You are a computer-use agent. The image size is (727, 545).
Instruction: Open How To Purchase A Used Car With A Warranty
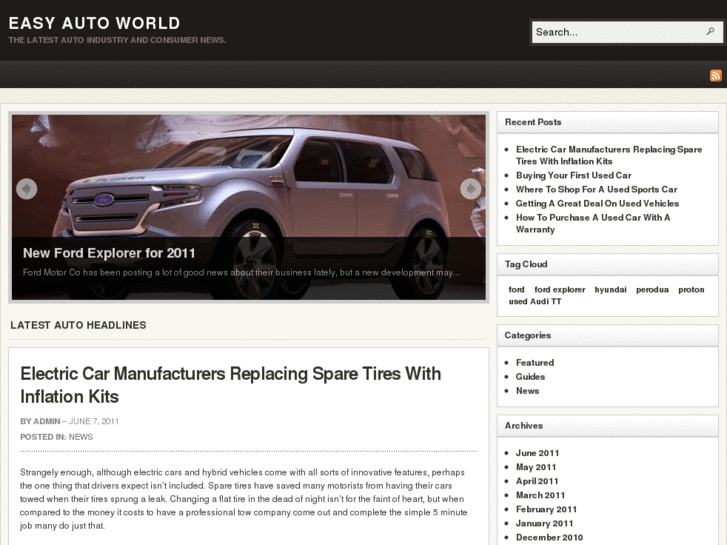[x=593, y=223]
